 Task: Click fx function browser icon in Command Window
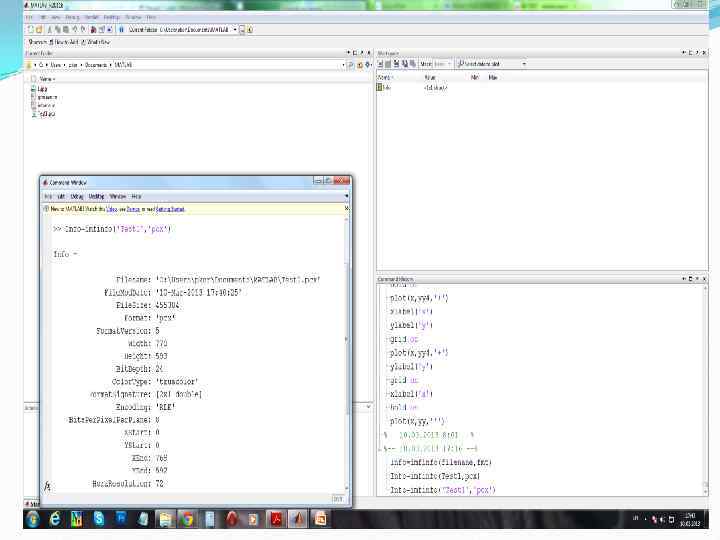pyautogui.click(x=47, y=485)
